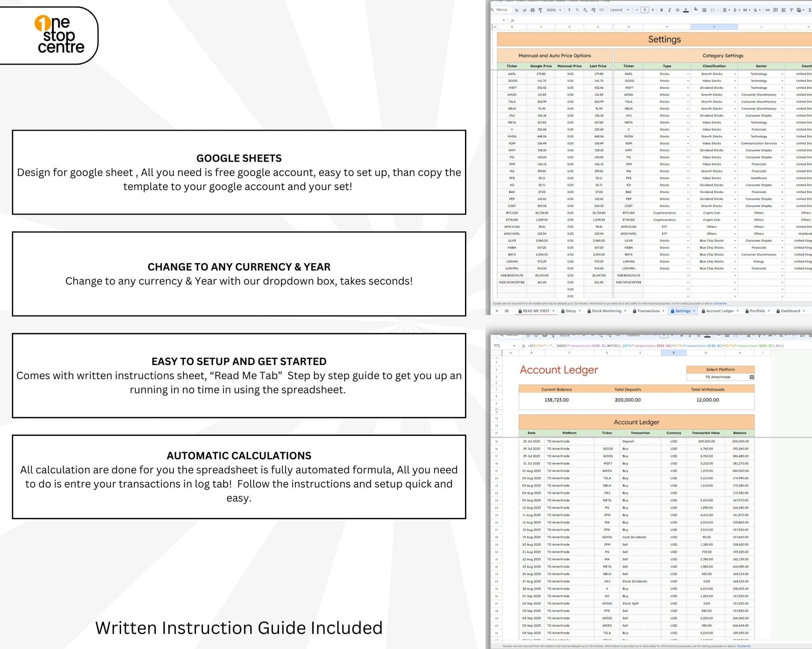Switch to the Stock Monitoring sheet tab

pos(606,311)
